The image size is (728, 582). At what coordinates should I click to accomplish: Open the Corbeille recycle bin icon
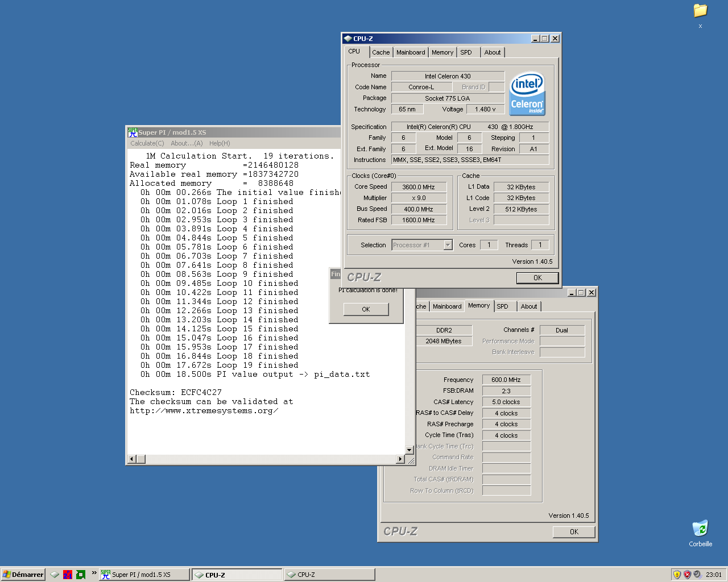tap(700, 528)
